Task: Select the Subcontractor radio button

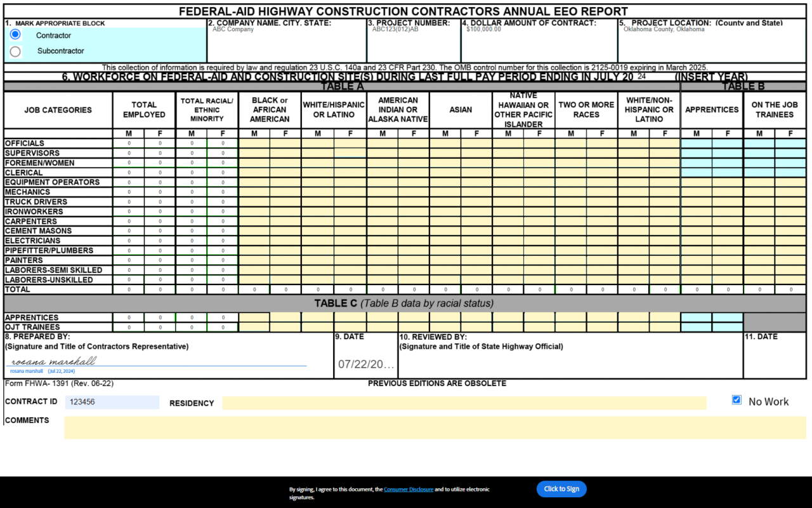Action: click(15, 51)
